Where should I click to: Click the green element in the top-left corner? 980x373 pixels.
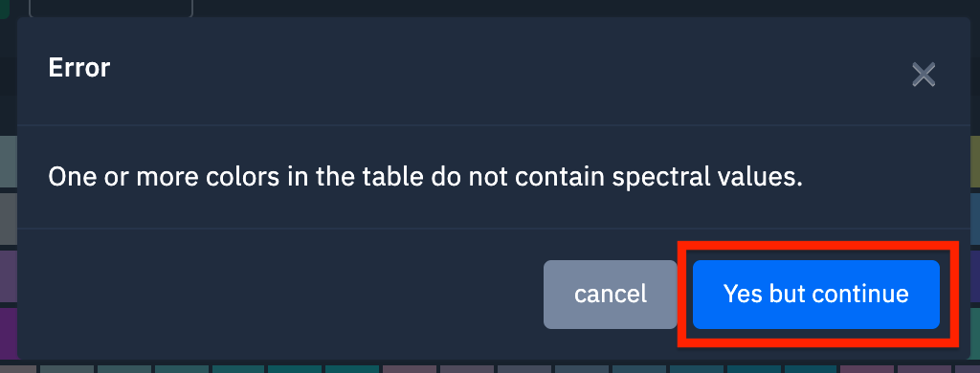[4, 9]
